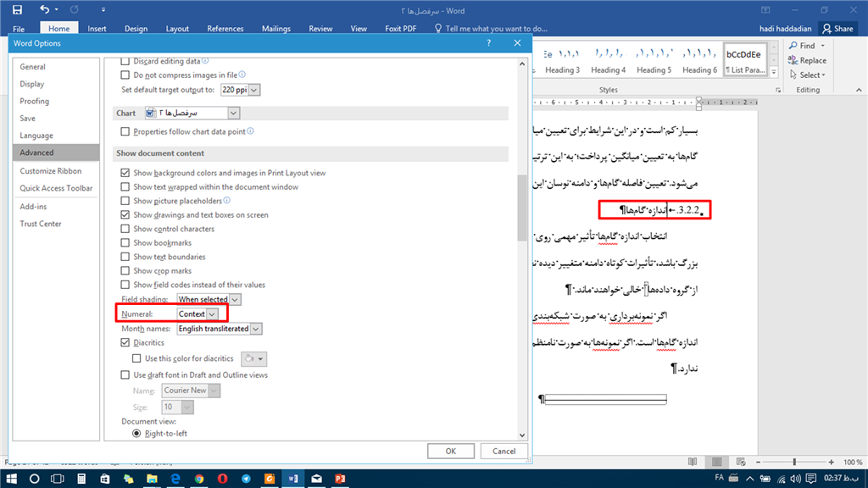Open the Numeral dropdown showing Context
868x488 pixels.
click(x=211, y=313)
